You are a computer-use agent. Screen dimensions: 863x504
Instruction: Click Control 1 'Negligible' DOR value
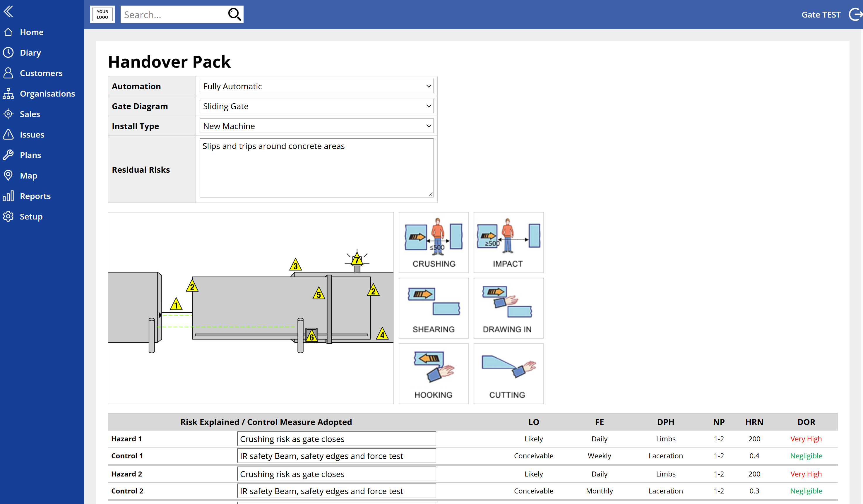806,456
